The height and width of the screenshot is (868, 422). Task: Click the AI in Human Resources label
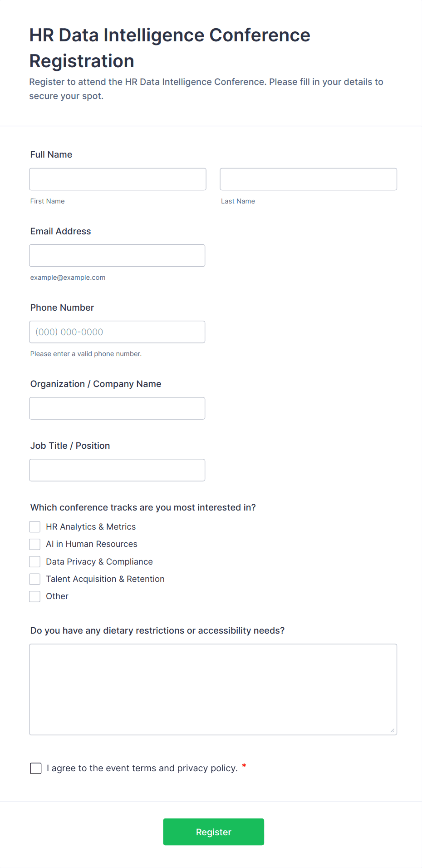[91, 544]
